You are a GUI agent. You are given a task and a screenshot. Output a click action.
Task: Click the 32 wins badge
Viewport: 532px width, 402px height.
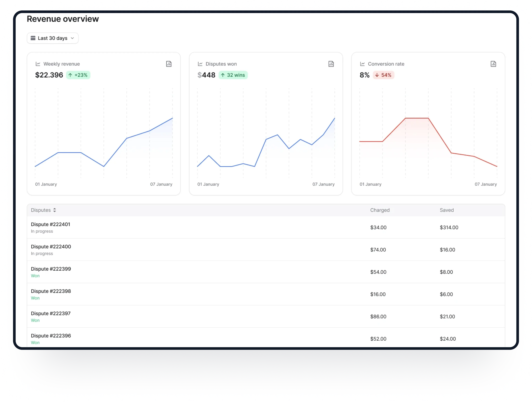point(233,75)
